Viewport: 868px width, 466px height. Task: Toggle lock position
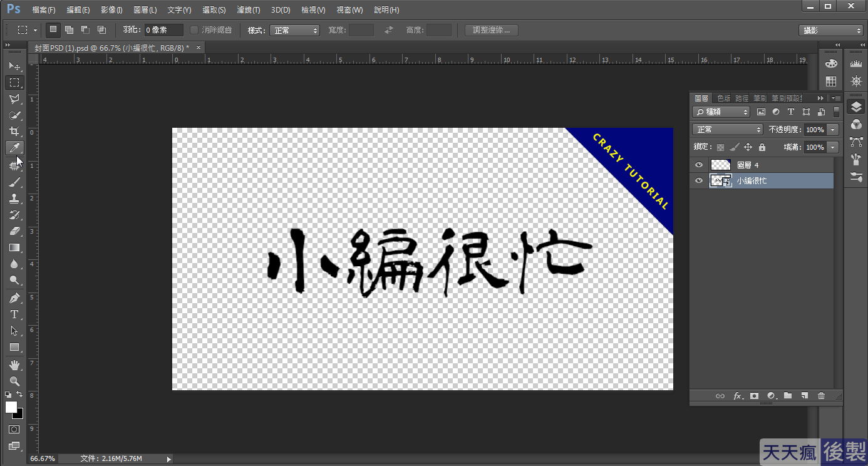point(748,147)
